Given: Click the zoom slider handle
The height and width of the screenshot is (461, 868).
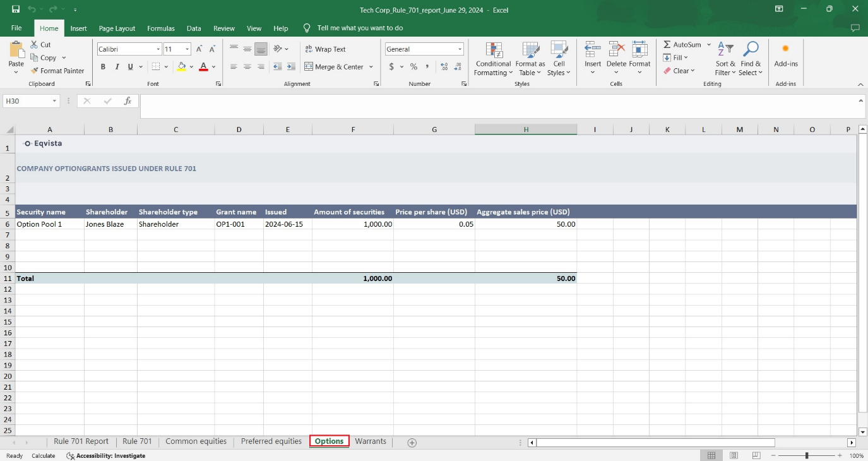Looking at the screenshot, I should (807, 455).
